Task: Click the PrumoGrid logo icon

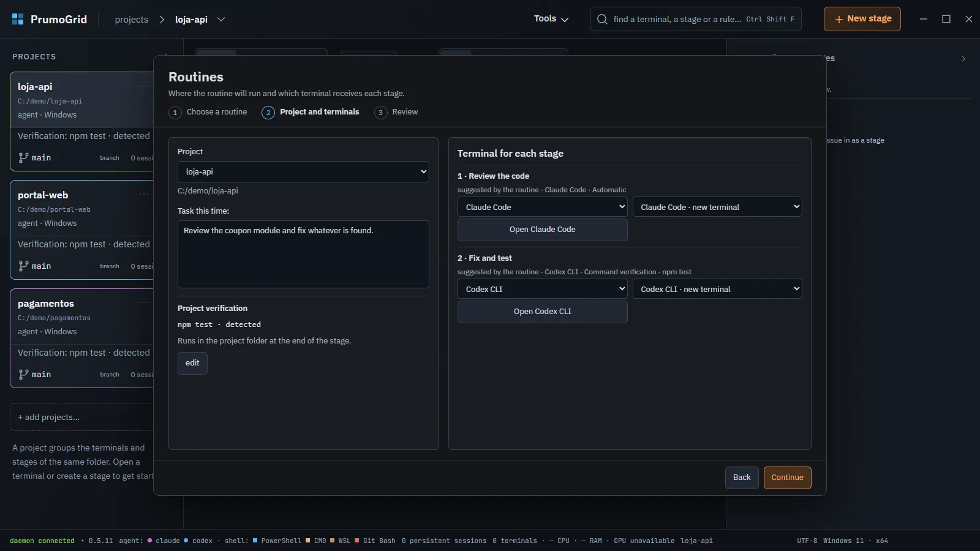Action: click(x=18, y=19)
